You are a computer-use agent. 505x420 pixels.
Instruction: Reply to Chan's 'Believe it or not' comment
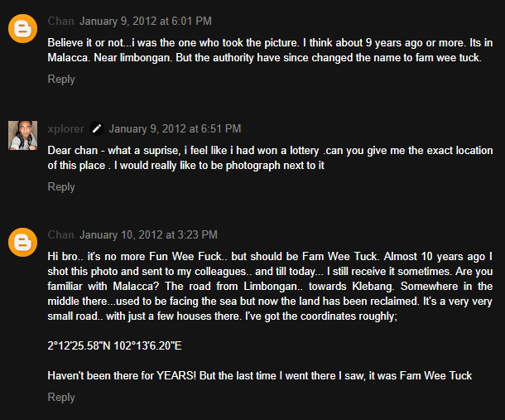pos(61,80)
